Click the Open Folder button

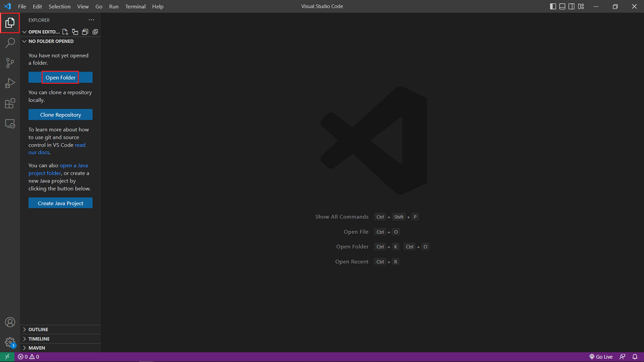pos(60,78)
